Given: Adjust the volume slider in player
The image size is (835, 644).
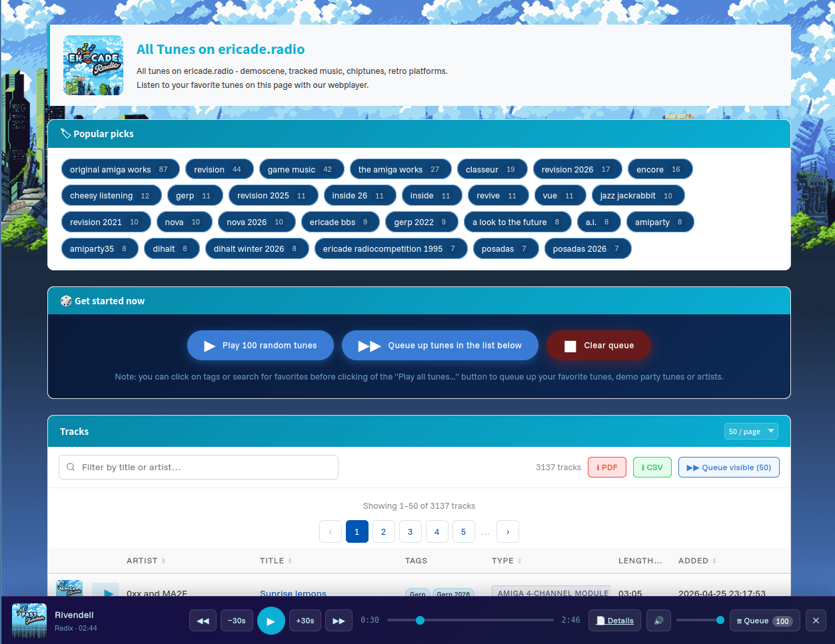Looking at the screenshot, I should pos(700,620).
